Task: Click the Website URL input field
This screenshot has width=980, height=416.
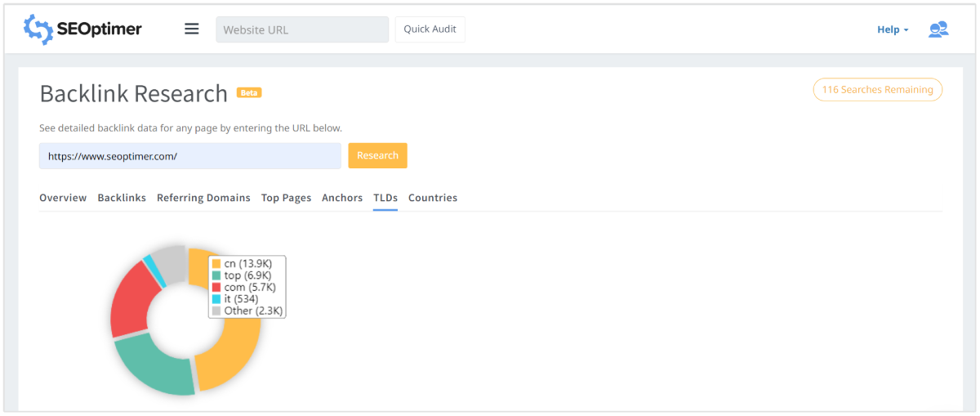Action: coord(302,29)
